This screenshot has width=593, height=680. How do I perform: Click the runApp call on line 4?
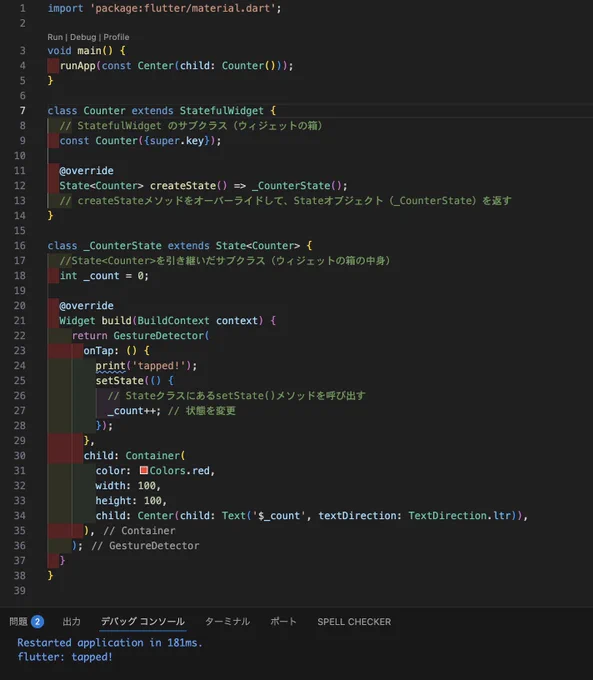click(177, 65)
